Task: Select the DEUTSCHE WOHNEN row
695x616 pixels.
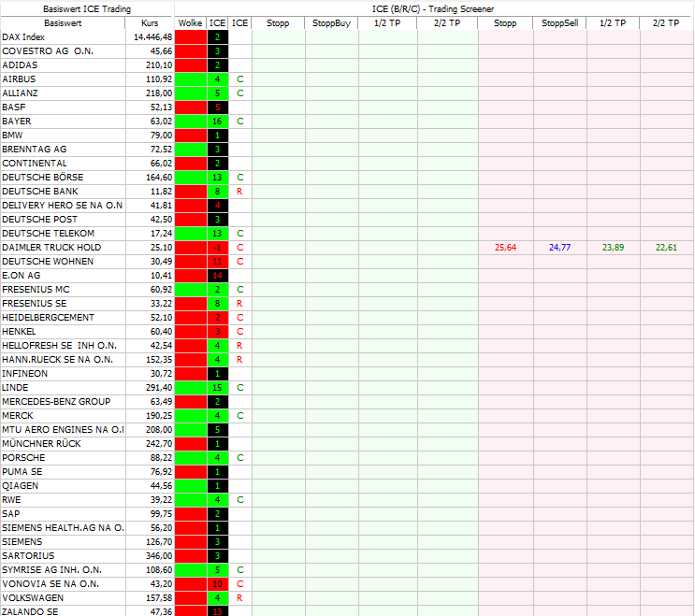Action: tap(48, 262)
